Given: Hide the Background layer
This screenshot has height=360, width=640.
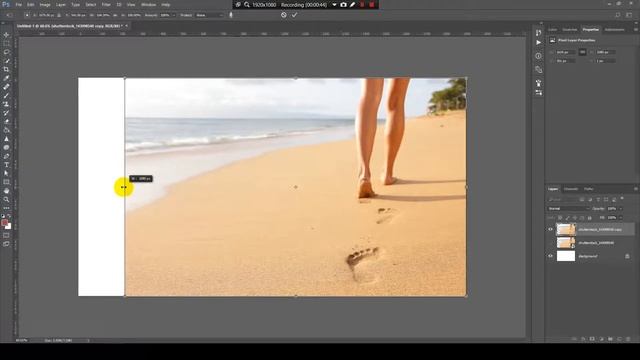Looking at the screenshot, I should point(550,256).
